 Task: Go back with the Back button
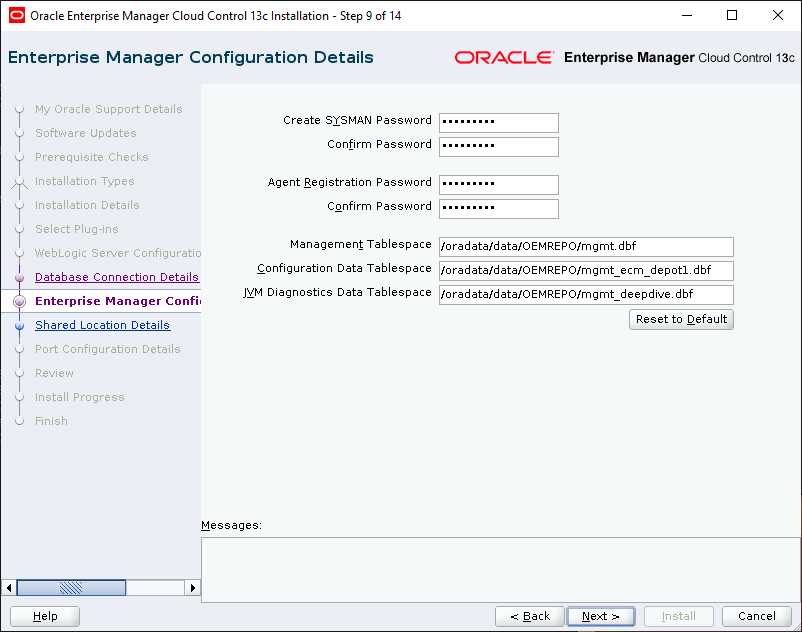point(530,616)
